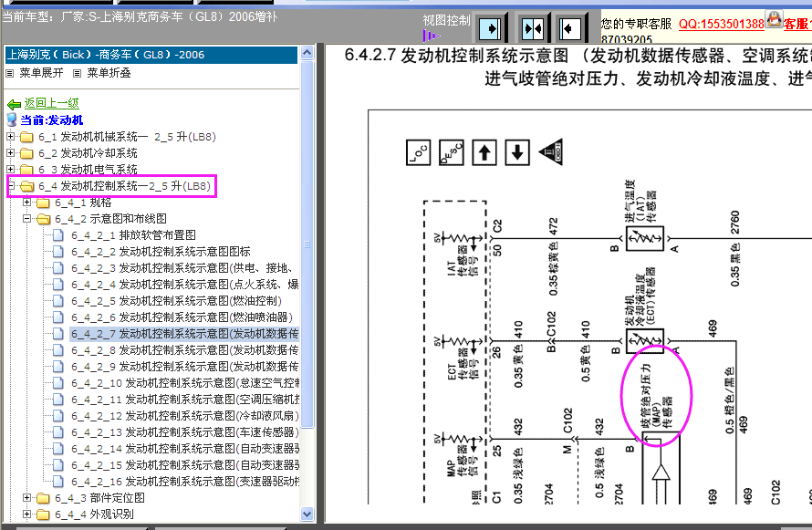Click the 上海别克(Bick)-商务车(GL8)-2006 header
Viewport: 812px width, 530px height.
pyautogui.click(x=151, y=55)
